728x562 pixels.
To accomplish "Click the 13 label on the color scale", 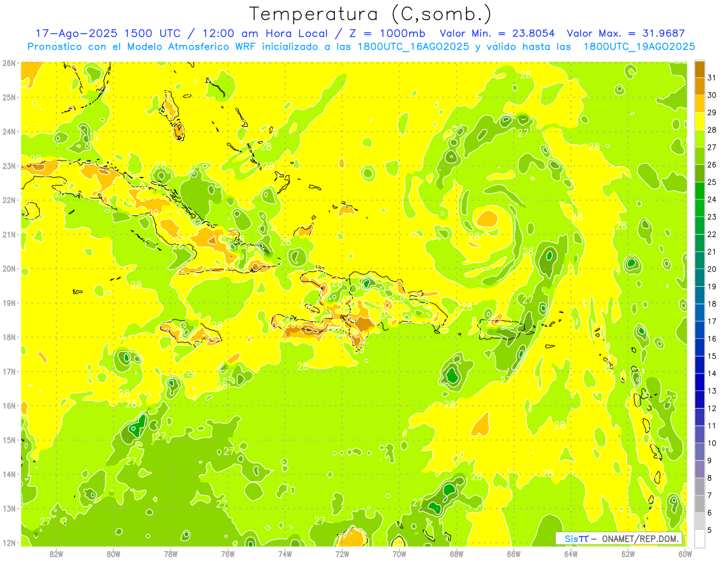I will pos(712,391).
